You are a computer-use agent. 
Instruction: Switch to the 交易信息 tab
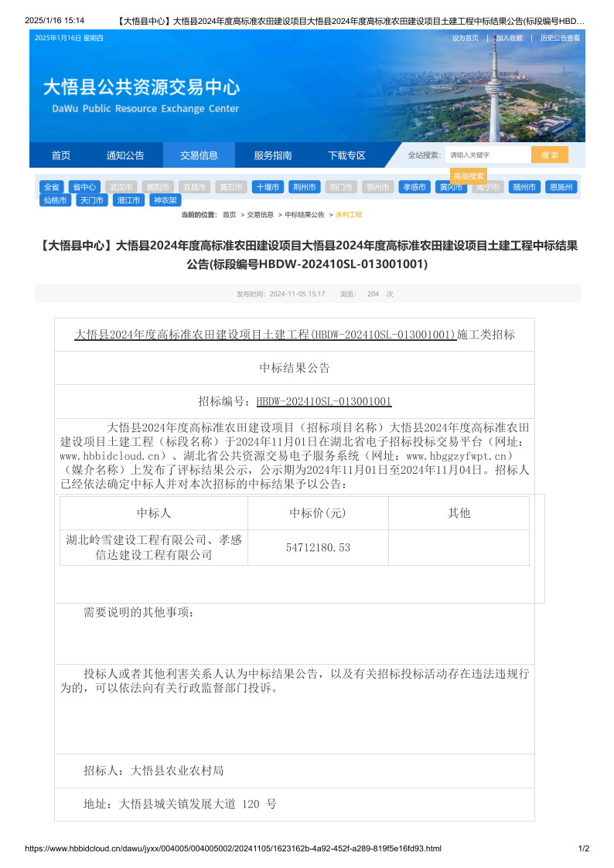tap(199, 155)
